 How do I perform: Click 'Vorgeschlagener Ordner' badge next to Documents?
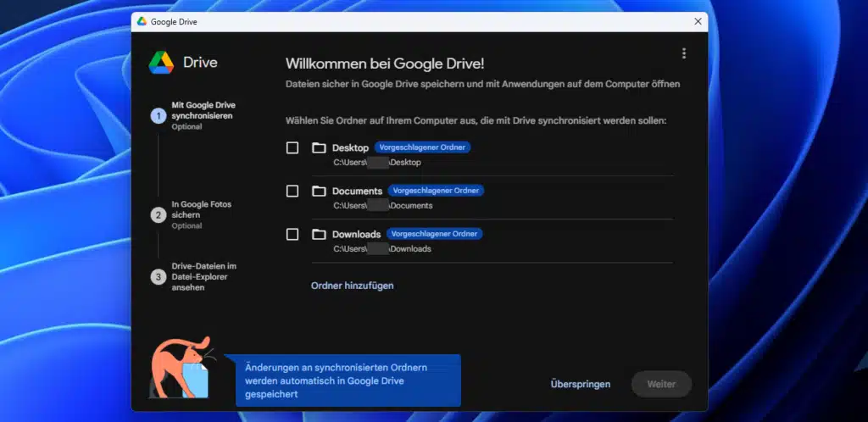436,191
